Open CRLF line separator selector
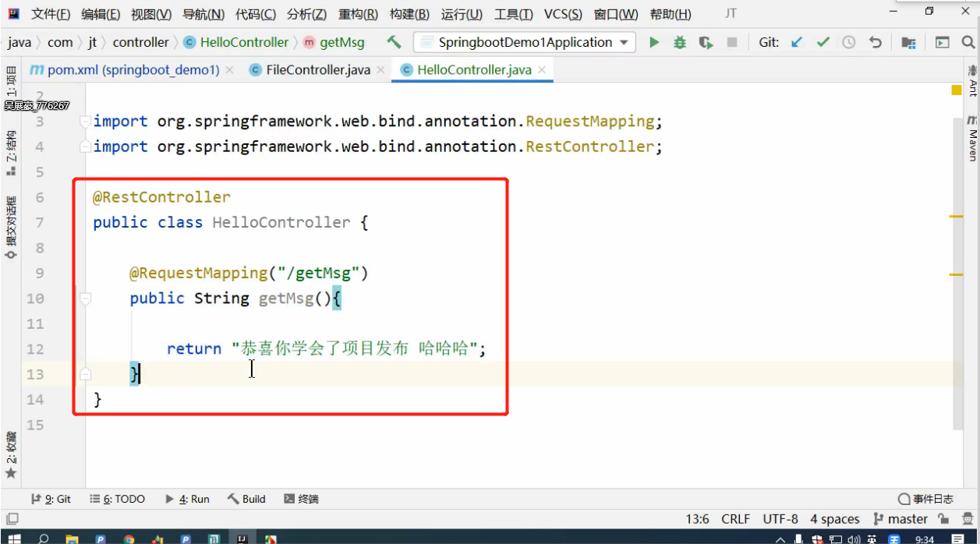This screenshot has height=544, width=980. tap(736, 519)
